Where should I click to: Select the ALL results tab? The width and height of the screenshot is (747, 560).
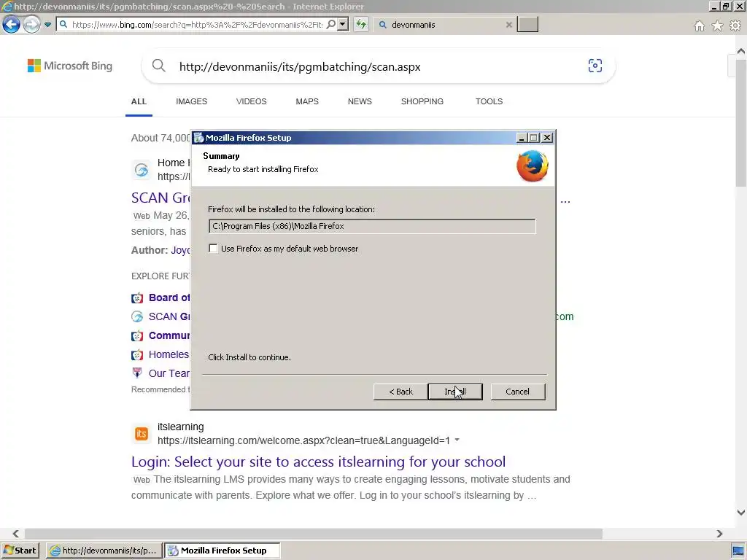click(139, 101)
